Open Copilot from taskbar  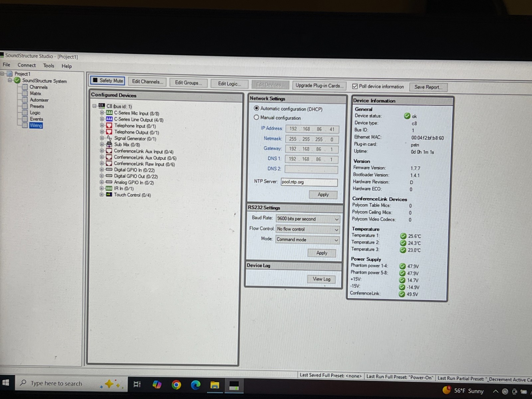tap(157, 385)
